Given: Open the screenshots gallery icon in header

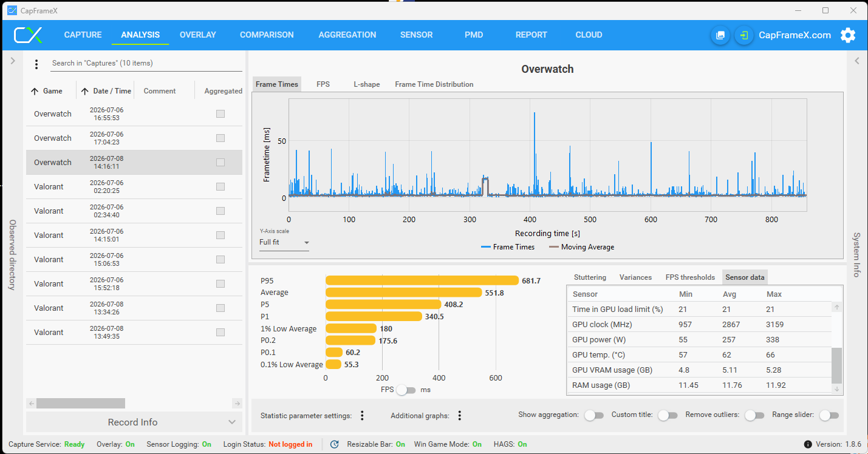Looking at the screenshot, I should click(720, 35).
